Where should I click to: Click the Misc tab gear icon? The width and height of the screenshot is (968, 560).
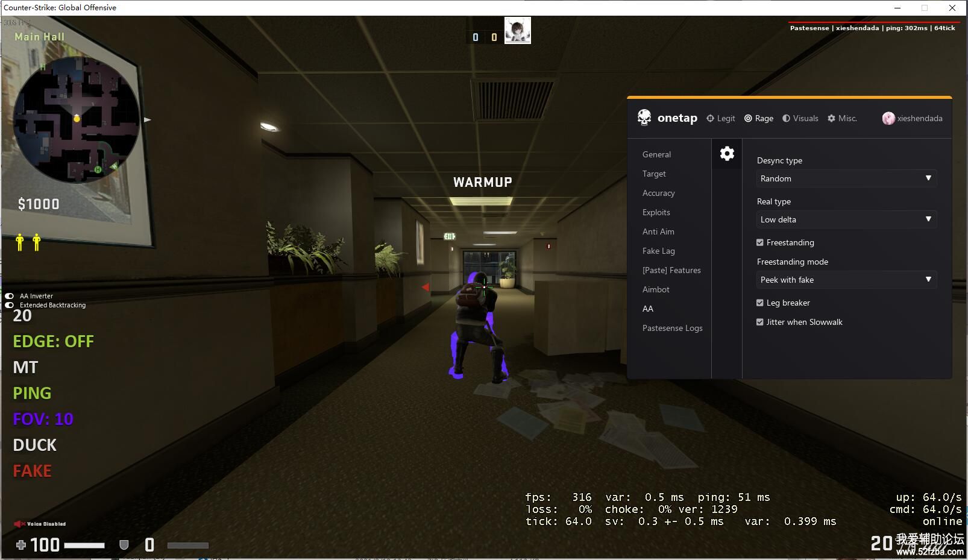[831, 118]
